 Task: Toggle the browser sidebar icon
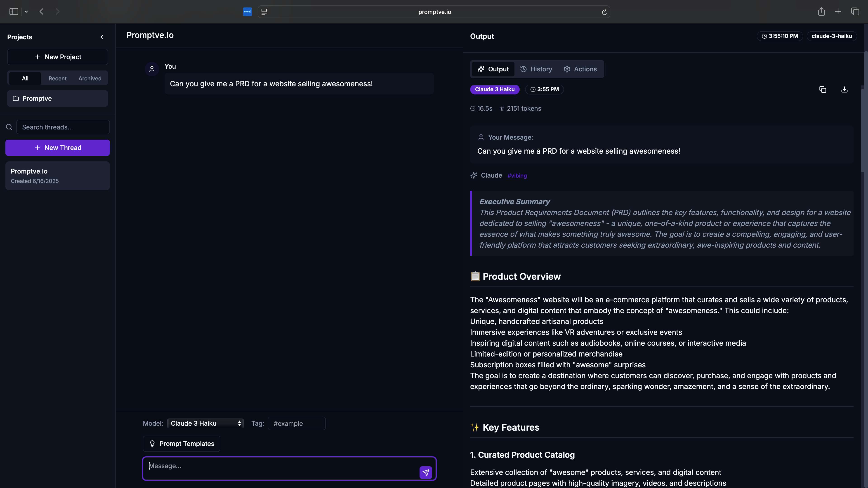point(14,12)
